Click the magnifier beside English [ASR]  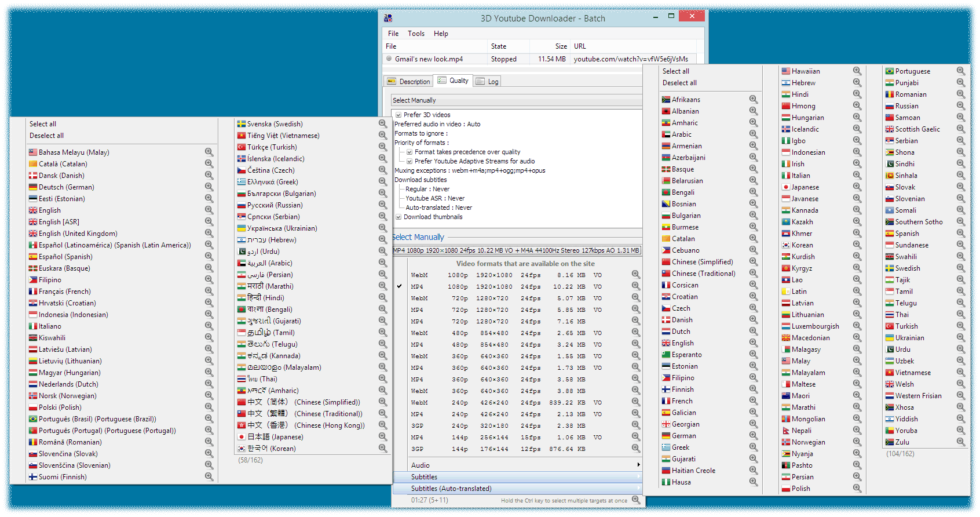pyautogui.click(x=209, y=222)
